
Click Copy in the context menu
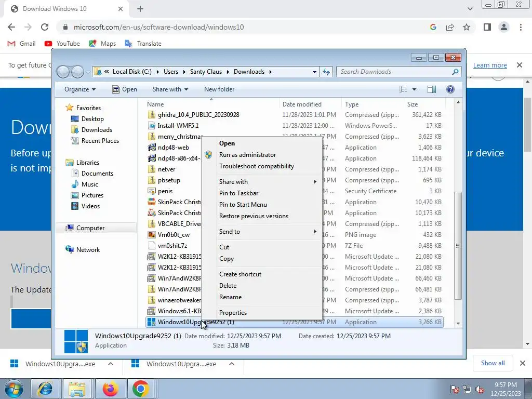(227, 259)
